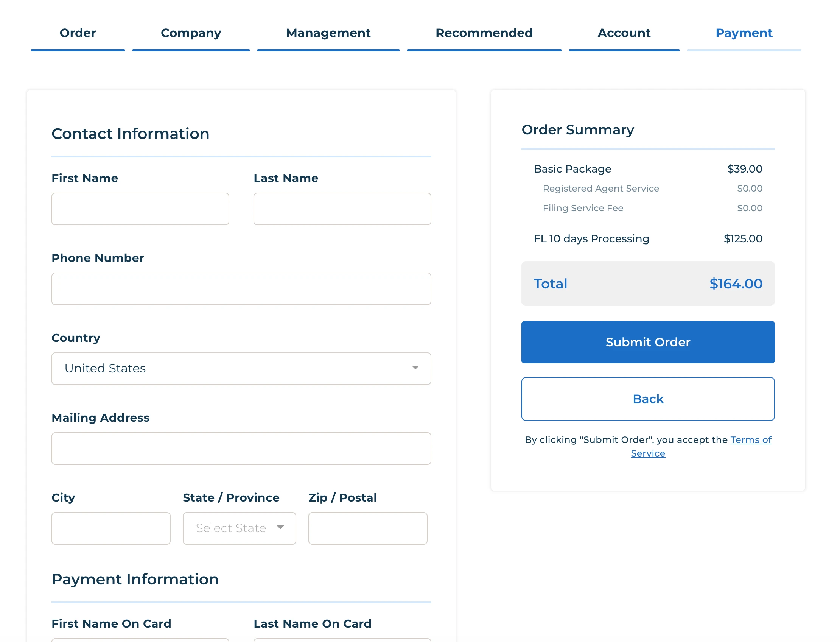Expand the Select State dropdown
Viewport: 840px width, 642px height.
pos(239,528)
